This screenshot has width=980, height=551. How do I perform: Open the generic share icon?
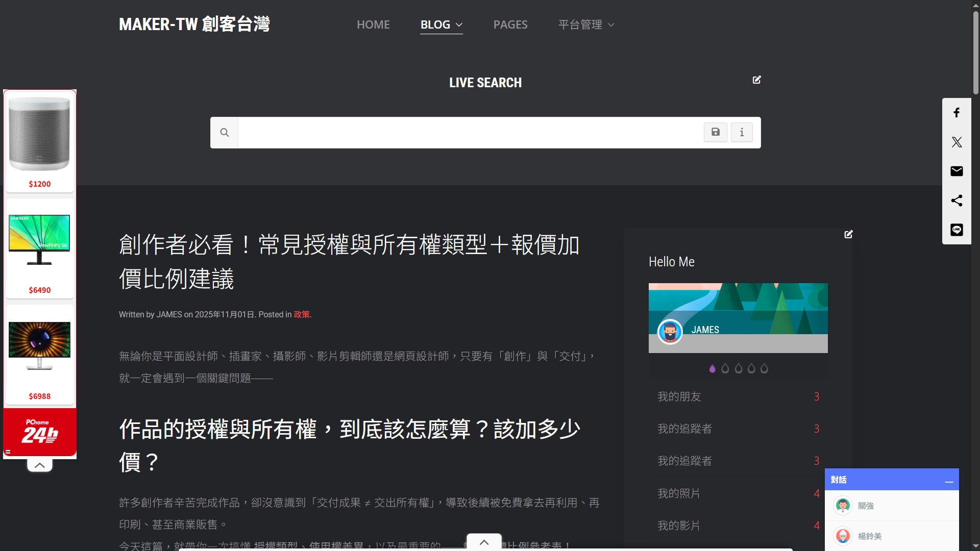pyautogui.click(x=957, y=201)
